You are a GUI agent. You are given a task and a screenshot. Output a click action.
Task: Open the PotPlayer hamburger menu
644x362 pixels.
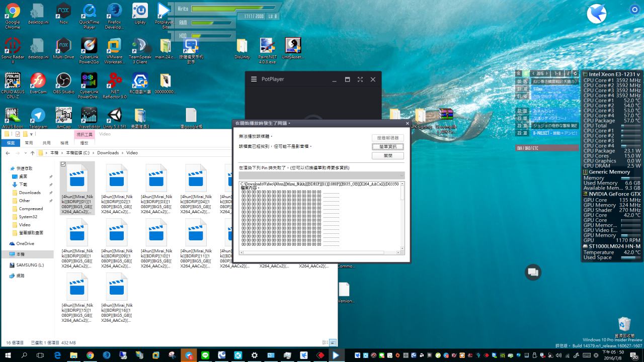pos(254,79)
